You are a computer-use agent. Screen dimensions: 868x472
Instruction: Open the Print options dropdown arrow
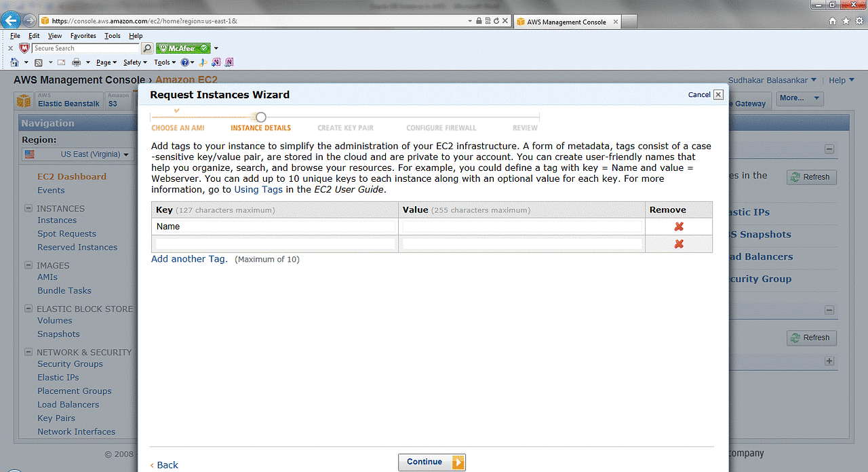click(x=87, y=62)
